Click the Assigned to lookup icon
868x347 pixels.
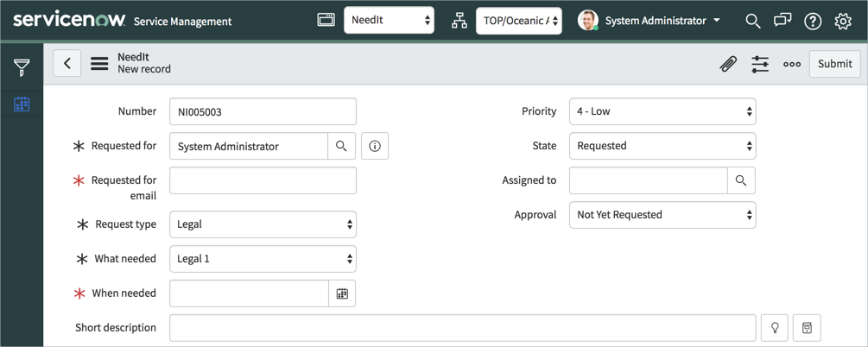[741, 180]
